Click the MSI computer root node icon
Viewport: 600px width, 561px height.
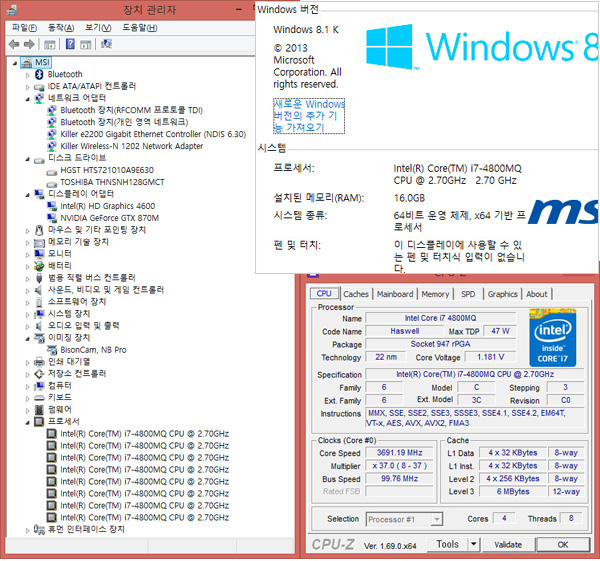click(x=27, y=62)
